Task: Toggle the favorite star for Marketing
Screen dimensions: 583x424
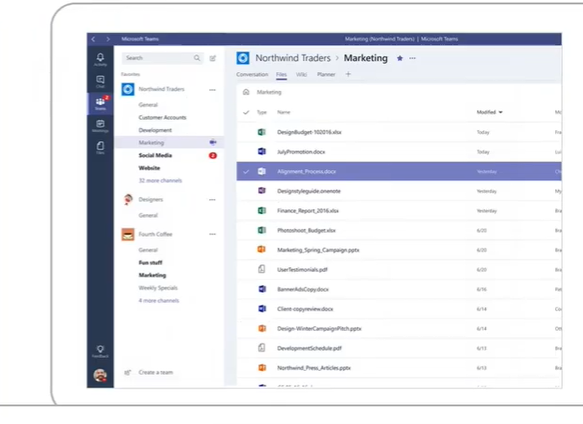Action: [x=400, y=58]
